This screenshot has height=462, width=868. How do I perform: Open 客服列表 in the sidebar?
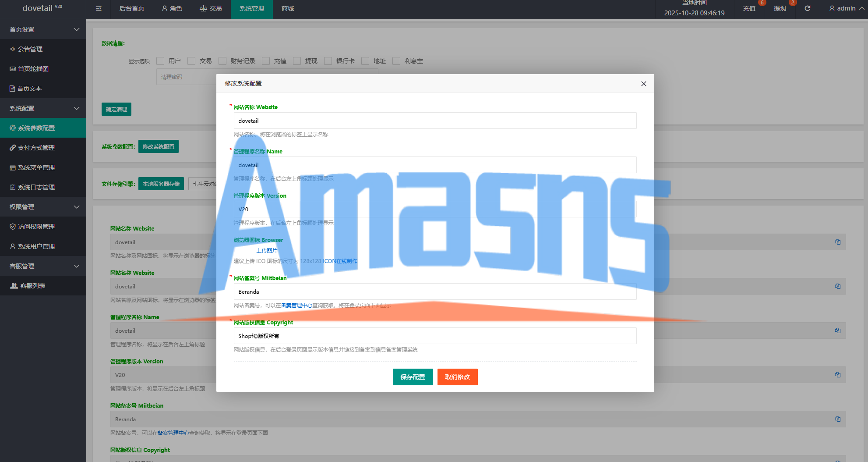tap(43, 286)
